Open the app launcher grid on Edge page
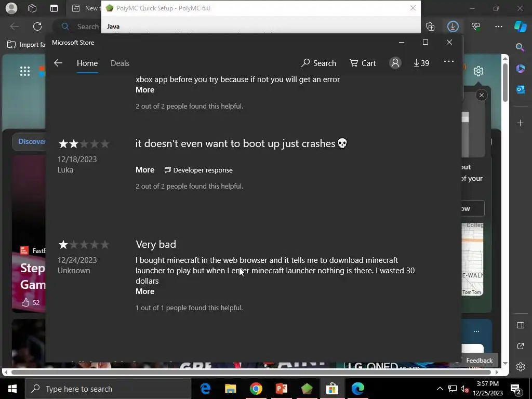Image resolution: width=532 pixels, height=399 pixels. [x=25, y=71]
